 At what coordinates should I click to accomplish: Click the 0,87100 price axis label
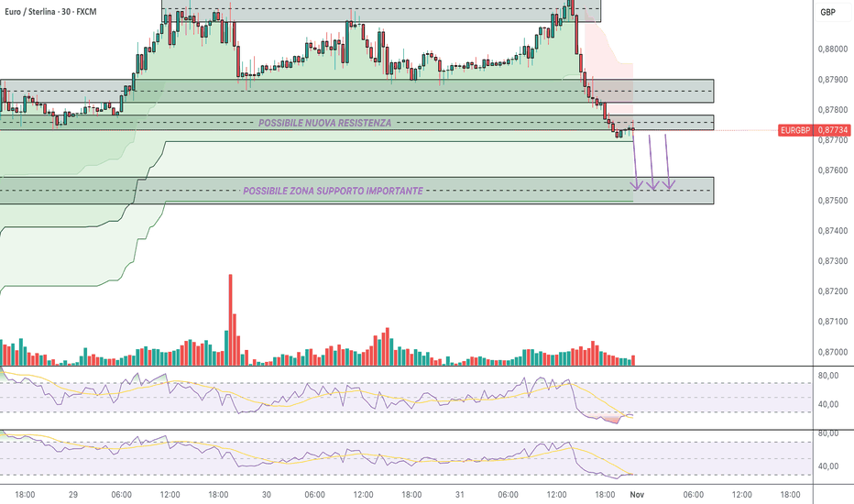(x=833, y=322)
